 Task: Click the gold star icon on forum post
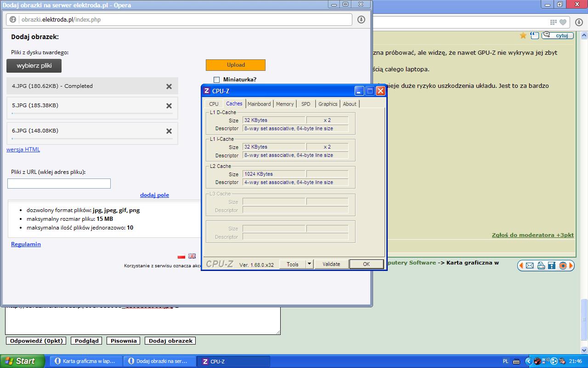click(523, 35)
